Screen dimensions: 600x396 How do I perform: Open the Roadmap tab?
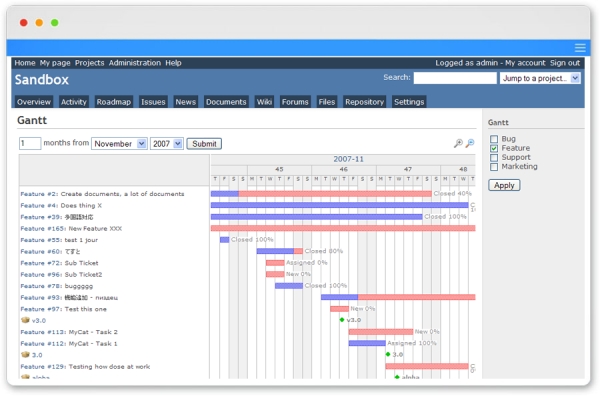point(114,102)
